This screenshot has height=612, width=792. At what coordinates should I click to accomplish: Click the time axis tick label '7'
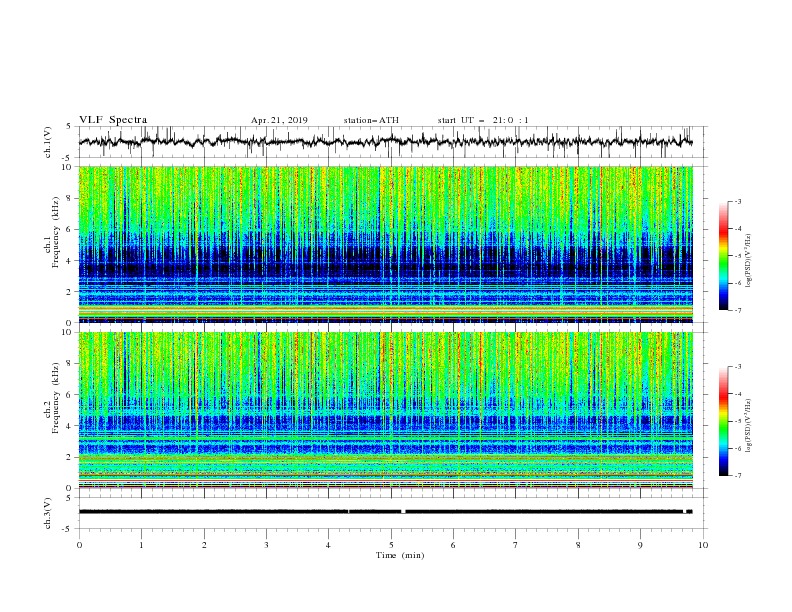[x=516, y=545]
